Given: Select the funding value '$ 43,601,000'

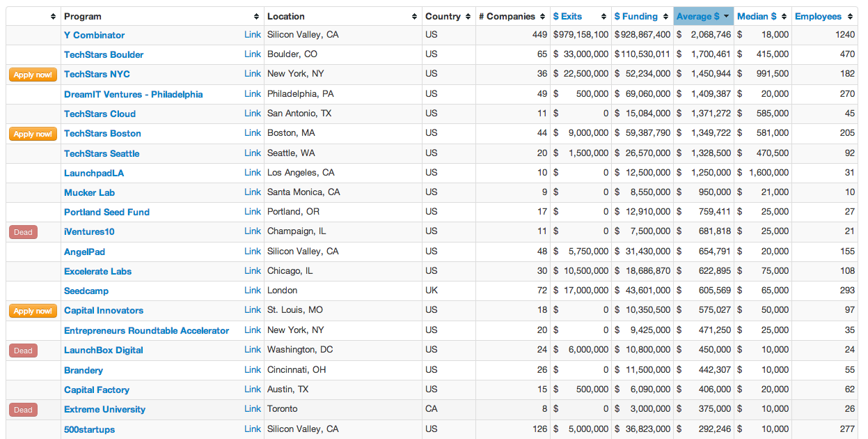Looking at the screenshot, I should coord(642,290).
